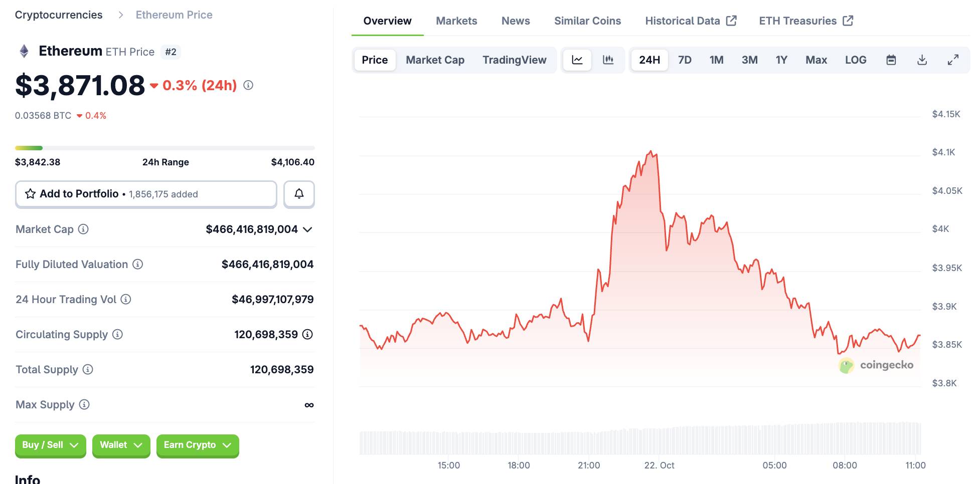Click the 24h Range progress bar
This screenshot has width=980, height=484.
[165, 148]
